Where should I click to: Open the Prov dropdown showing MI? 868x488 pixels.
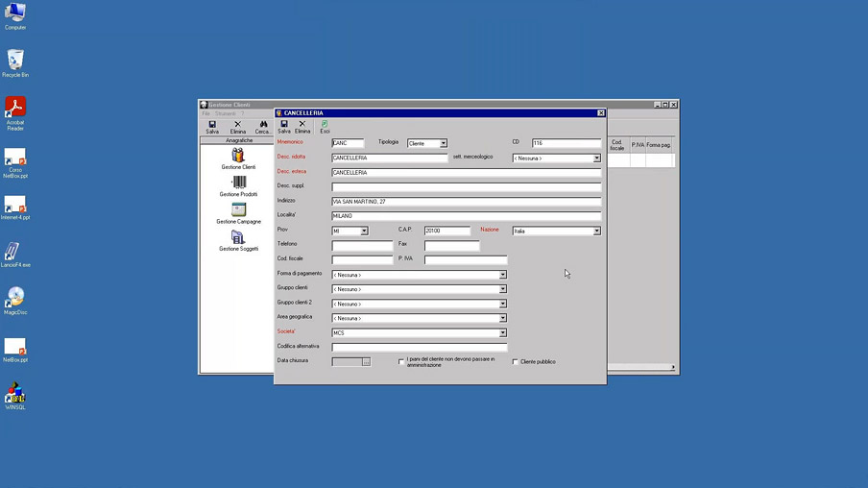point(364,231)
